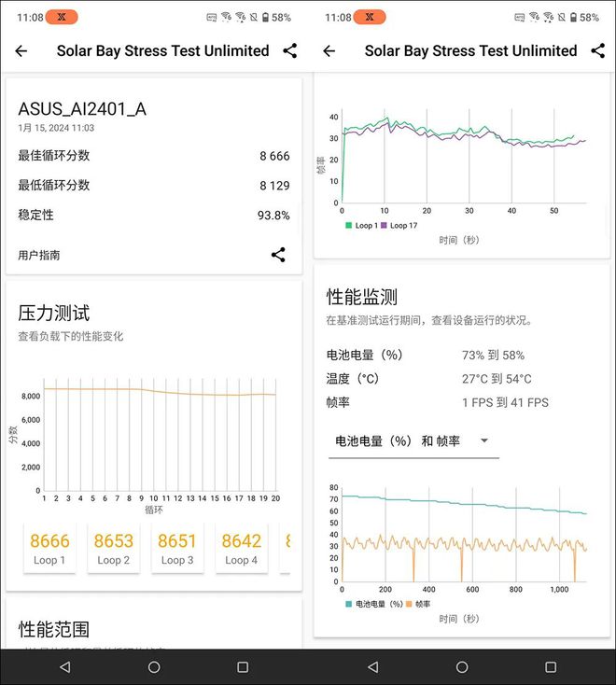Share results via left screen header share icon
This screenshot has height=685, width=616.
[x=290, y=50]
